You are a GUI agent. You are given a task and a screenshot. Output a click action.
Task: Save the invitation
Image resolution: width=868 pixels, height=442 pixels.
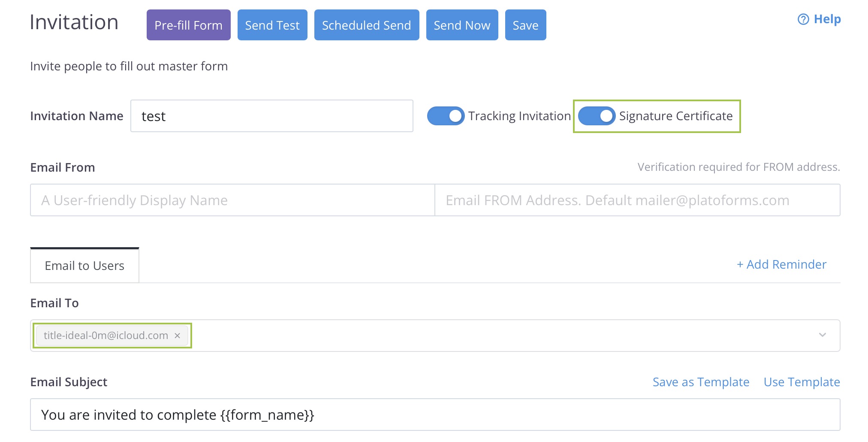pyautogui.click(x=525, y=25)
